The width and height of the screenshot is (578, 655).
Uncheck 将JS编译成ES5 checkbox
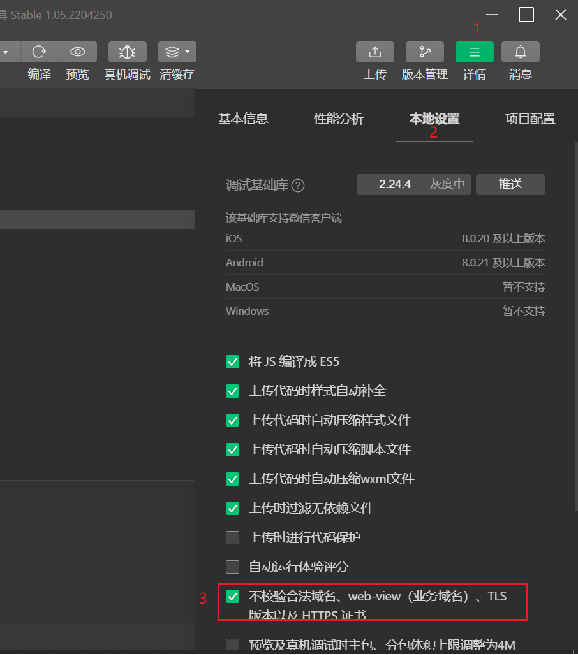(233, 362)
